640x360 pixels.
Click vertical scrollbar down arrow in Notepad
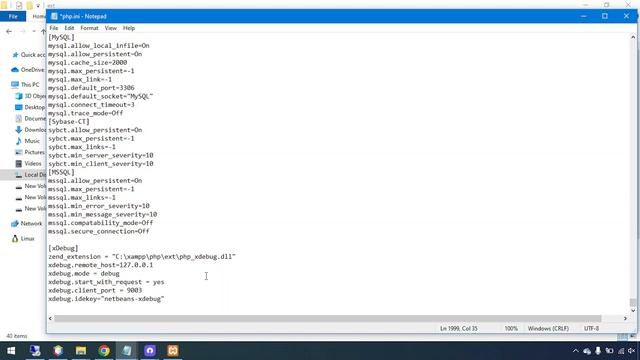coord(633,311)
